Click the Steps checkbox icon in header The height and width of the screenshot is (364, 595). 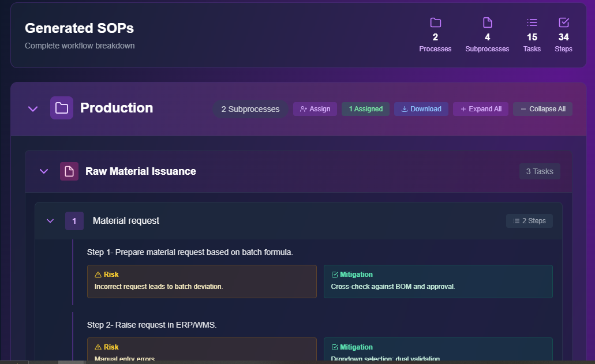point(564,22)
